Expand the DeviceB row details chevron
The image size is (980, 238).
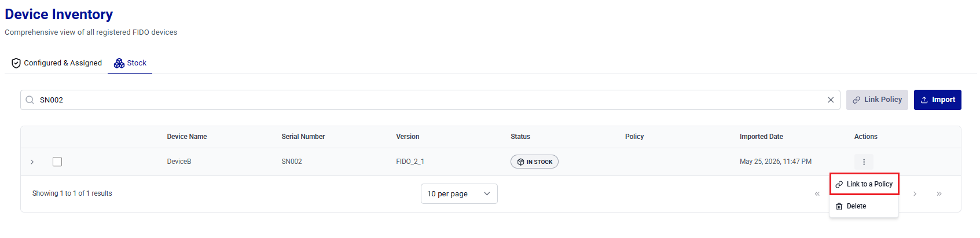(x=32, y=162)
